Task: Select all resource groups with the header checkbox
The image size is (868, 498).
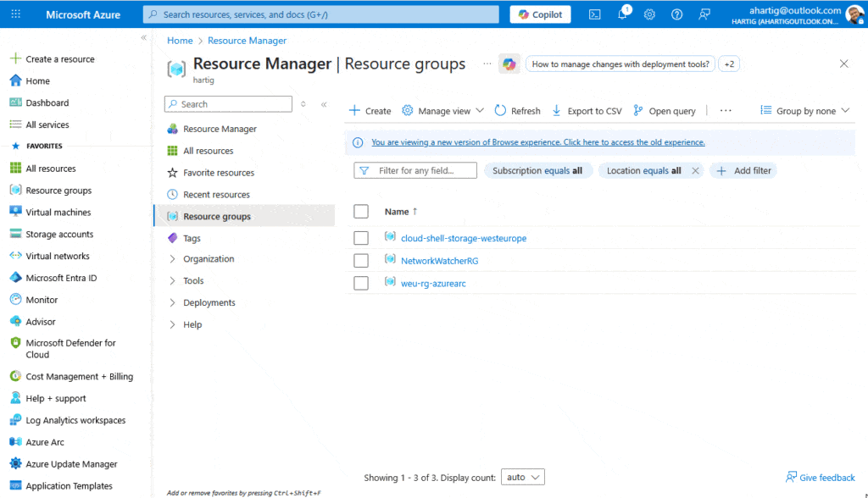Action: (x=360, y=211)
